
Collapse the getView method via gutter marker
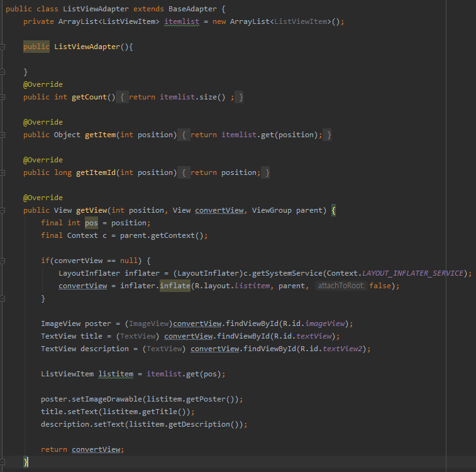2,210
